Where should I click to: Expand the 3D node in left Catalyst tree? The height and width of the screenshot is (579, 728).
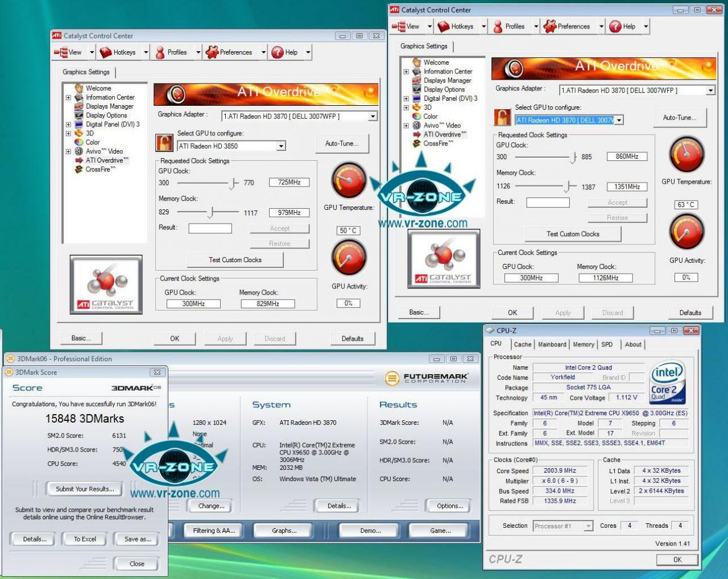[68, 134]
